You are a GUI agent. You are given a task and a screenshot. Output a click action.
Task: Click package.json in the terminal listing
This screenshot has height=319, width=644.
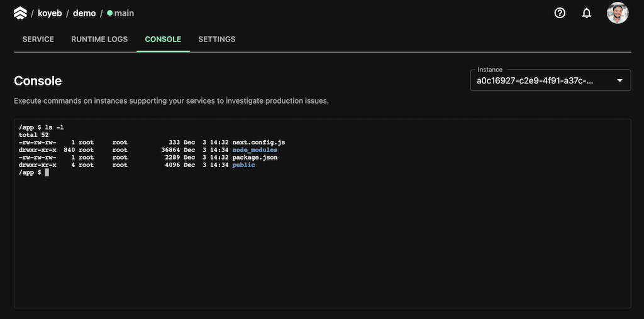(255, 158)
